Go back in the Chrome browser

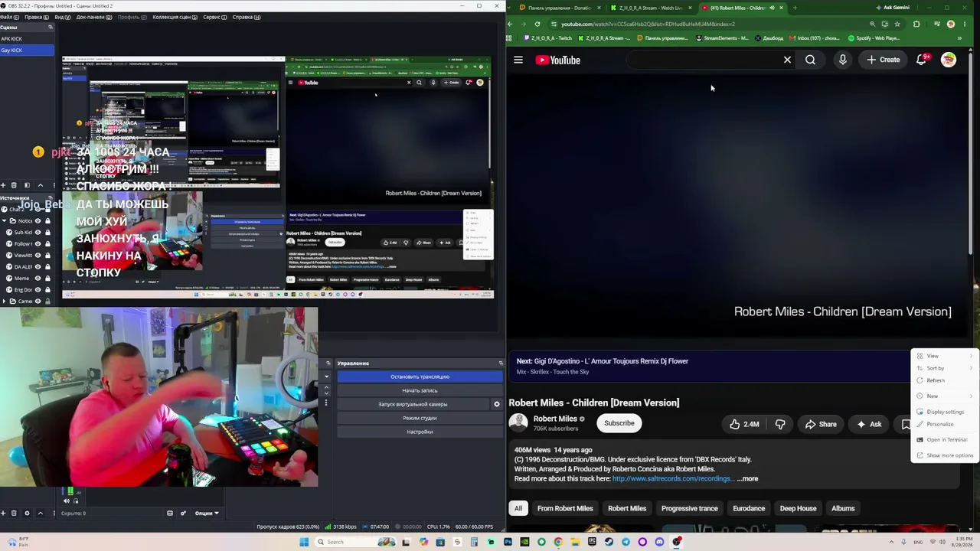tap(510, 24)
